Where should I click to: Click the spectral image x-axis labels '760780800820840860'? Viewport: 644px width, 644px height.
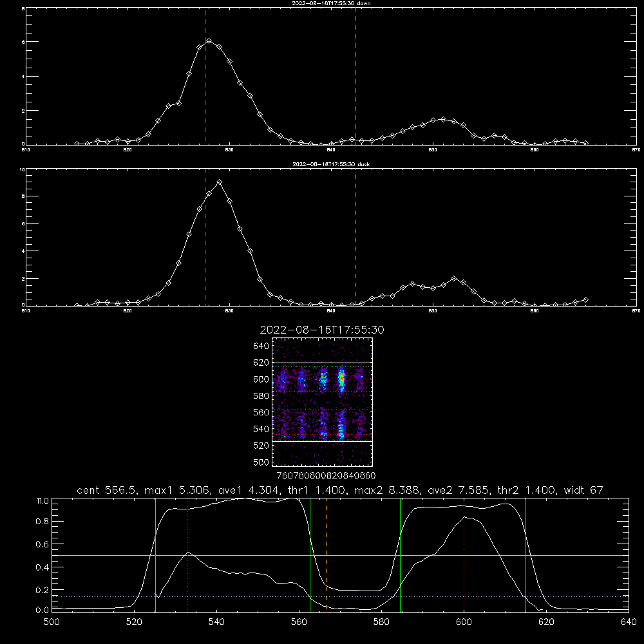pos(326,476)
